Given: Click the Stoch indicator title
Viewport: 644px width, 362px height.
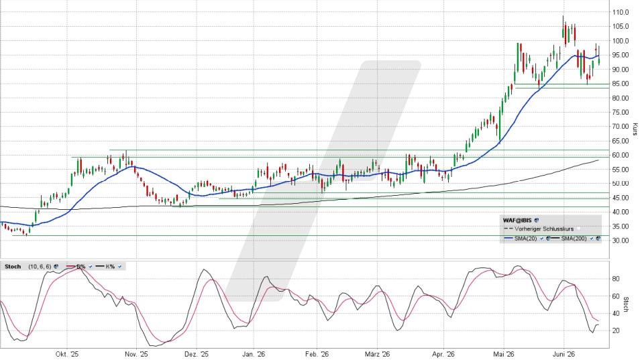Looking at the screenshot, I should click(13, 266).
